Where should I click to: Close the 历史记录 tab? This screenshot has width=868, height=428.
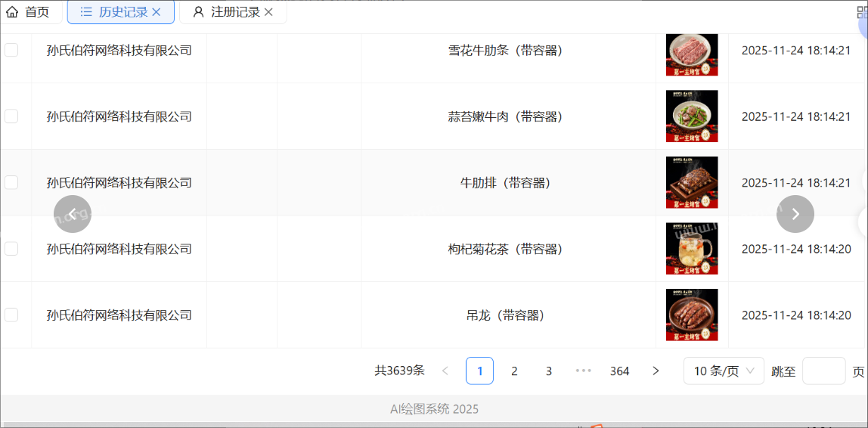pyautogui.click(x=157, y=12)
